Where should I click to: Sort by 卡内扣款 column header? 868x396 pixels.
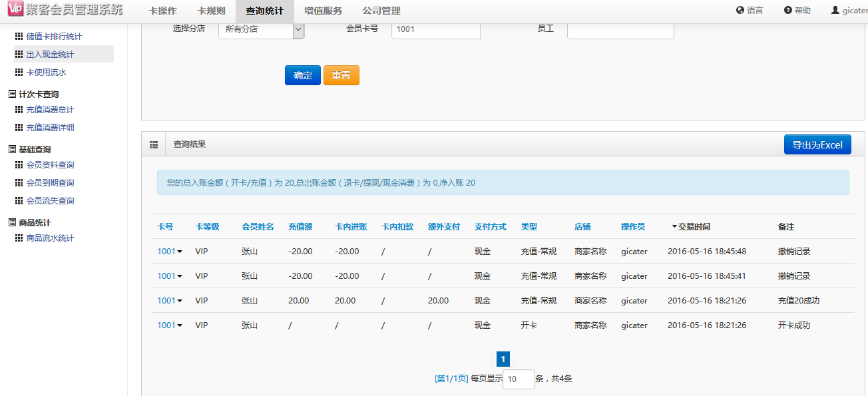397,227
